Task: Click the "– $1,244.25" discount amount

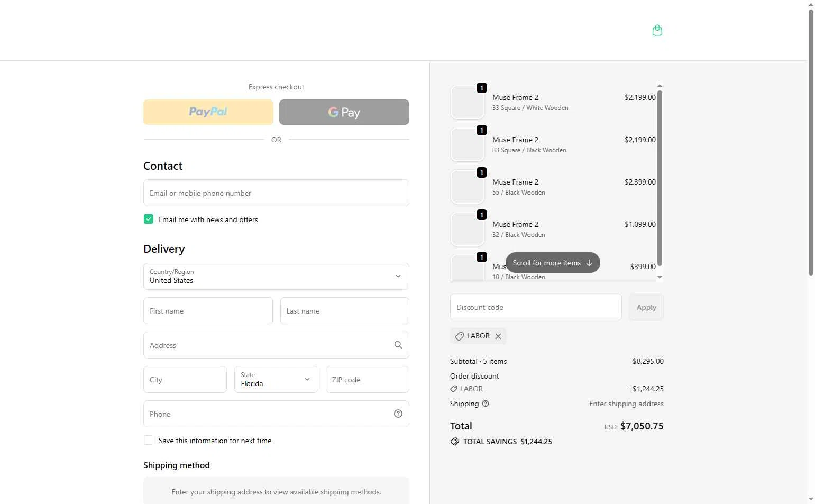Action: [645, 389]
